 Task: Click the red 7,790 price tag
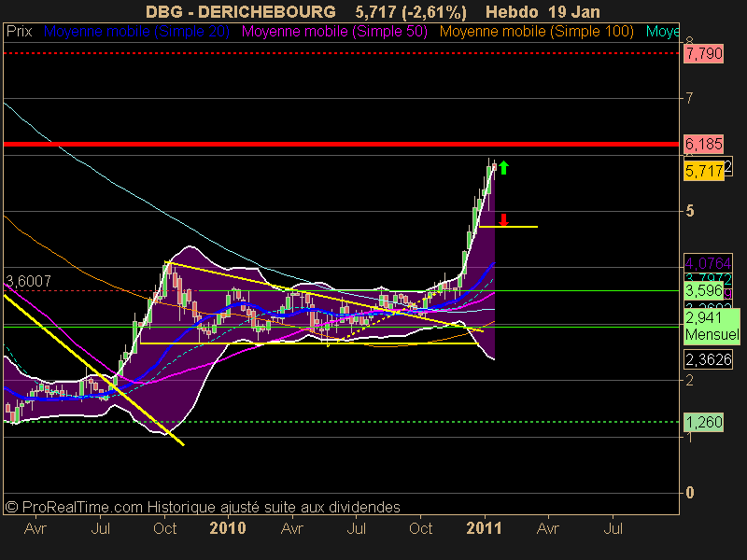704,53
